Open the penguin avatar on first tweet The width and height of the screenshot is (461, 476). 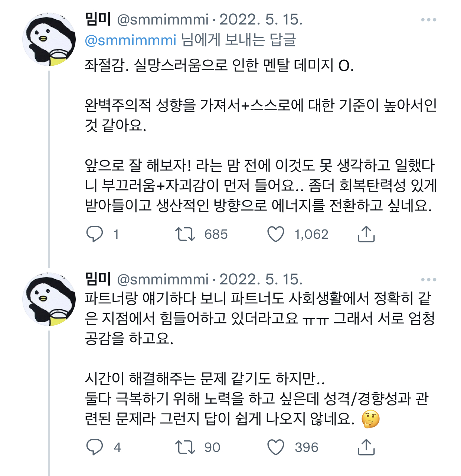(49, 40)
